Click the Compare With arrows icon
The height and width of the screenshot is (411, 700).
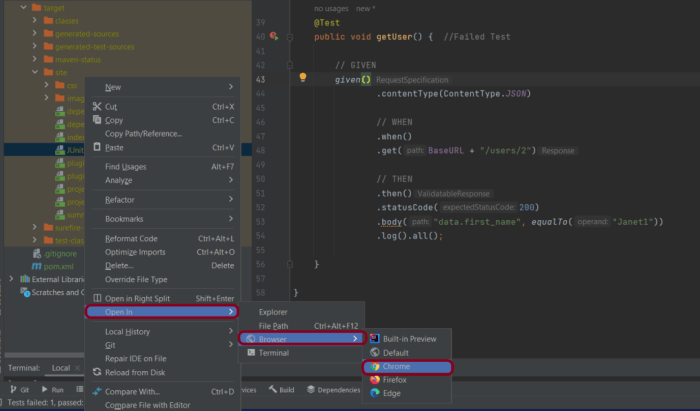click(97, 391)
